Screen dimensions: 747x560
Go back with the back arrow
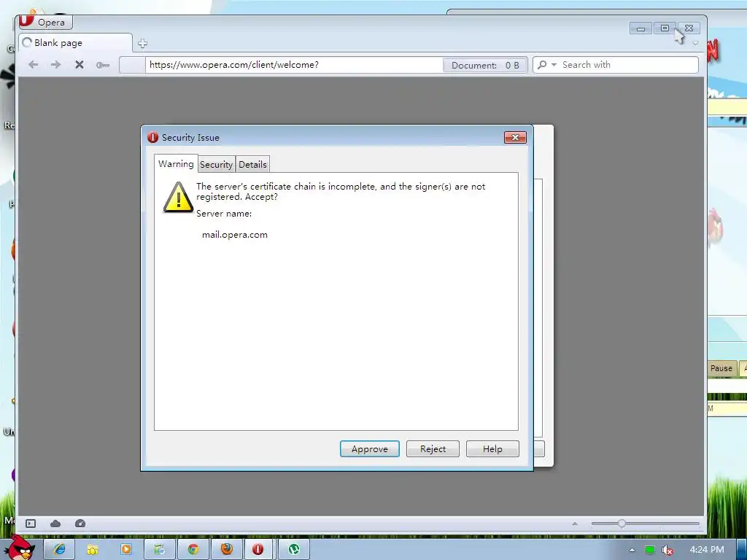point(33,65)
